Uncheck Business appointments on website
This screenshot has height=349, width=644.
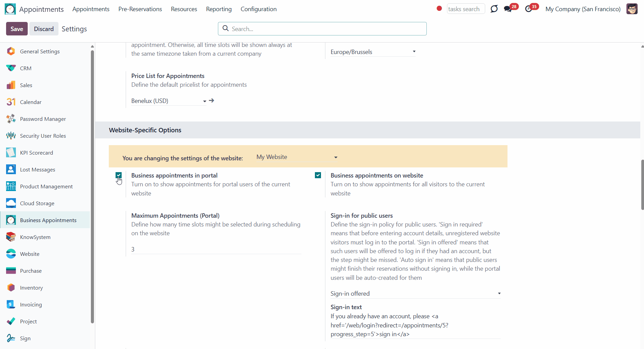318,175
